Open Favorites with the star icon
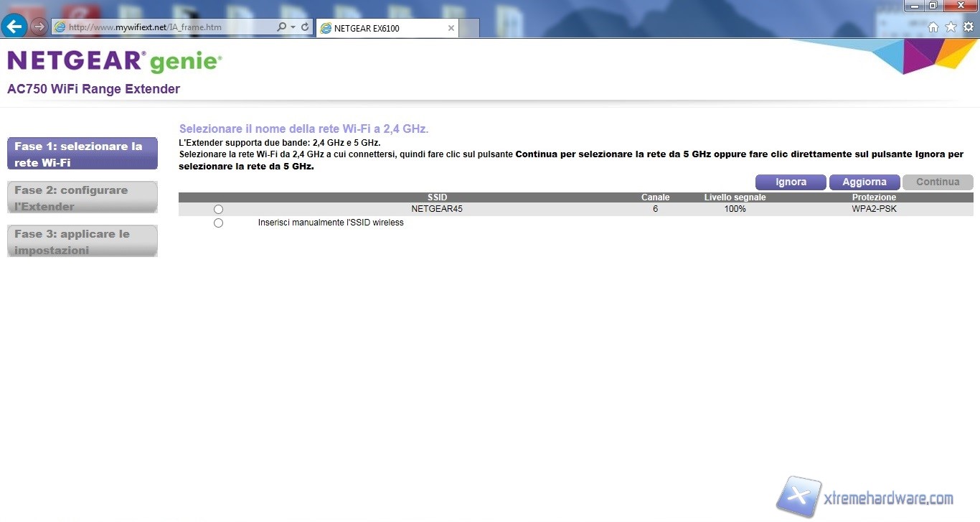 (951, 27)
